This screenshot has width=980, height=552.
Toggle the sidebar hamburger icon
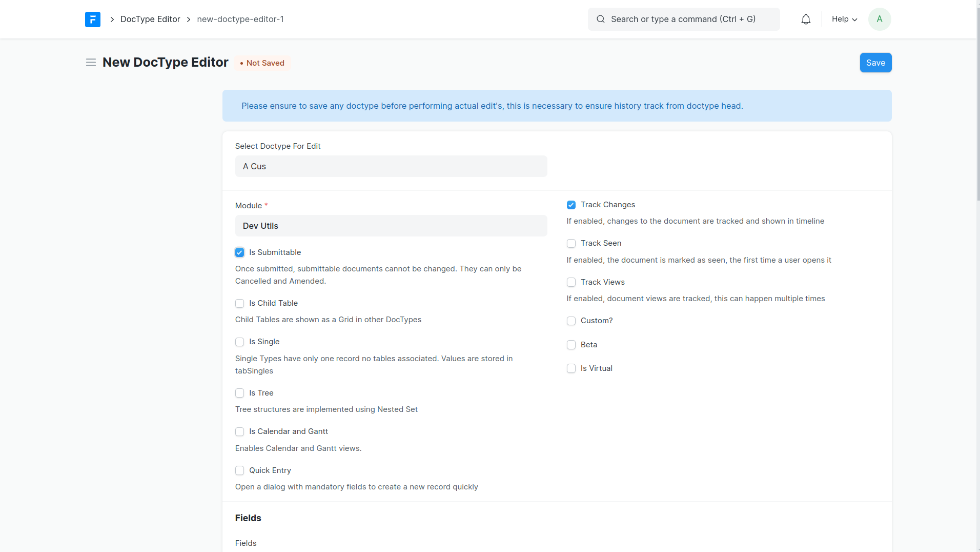[91, 63]
